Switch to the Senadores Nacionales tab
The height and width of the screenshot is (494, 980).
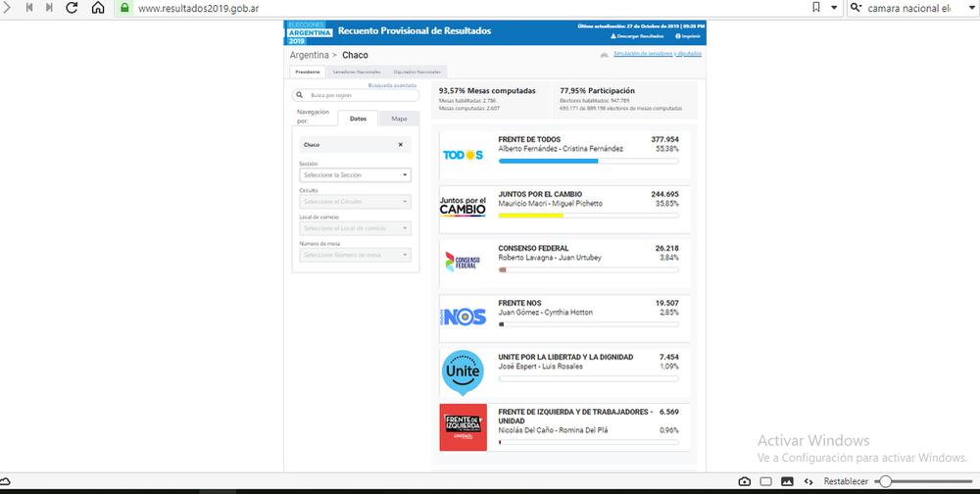point(357,72)
